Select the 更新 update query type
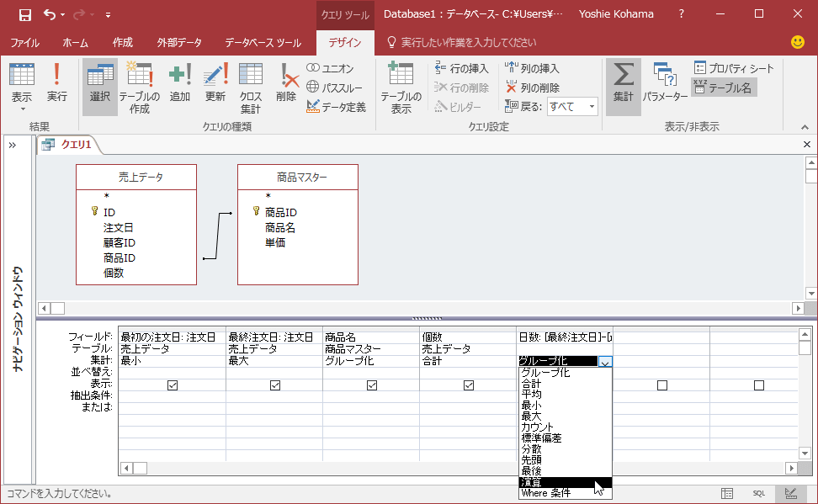Screen dimensions: 818x504 (215, 82)
